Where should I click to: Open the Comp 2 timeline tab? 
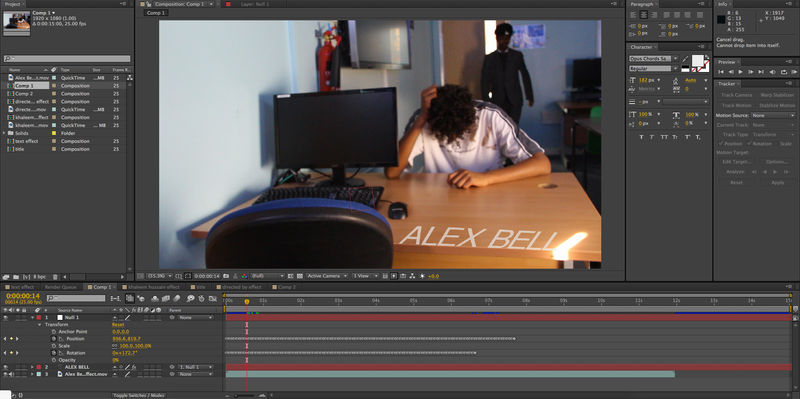[287, 287]
